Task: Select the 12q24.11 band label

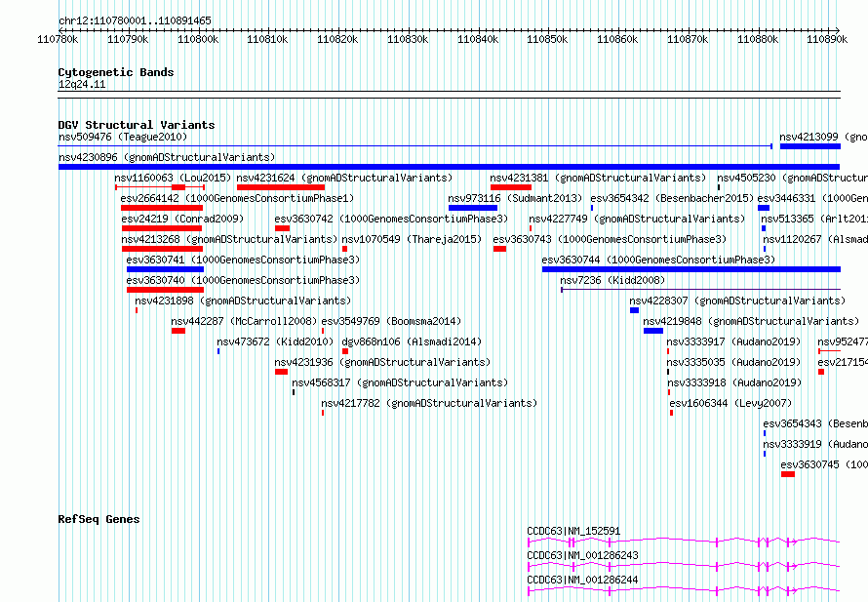Action: [82, 84]
